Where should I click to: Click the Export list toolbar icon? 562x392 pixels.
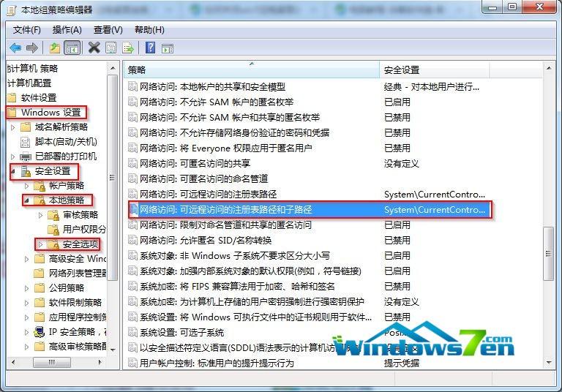point(128,48)
